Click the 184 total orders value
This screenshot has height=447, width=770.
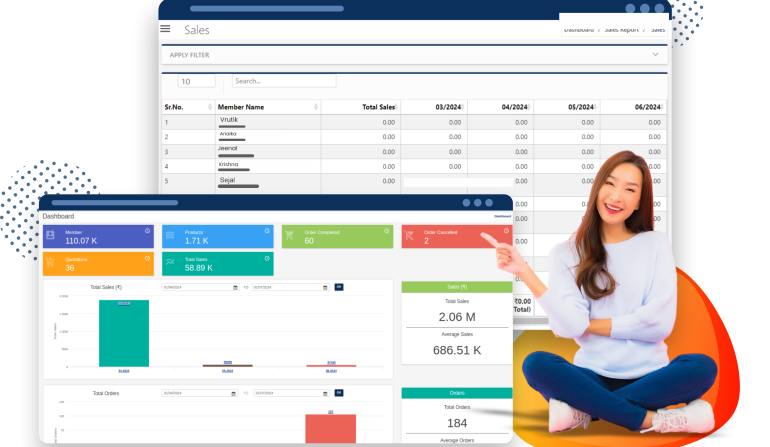[457, 423]
